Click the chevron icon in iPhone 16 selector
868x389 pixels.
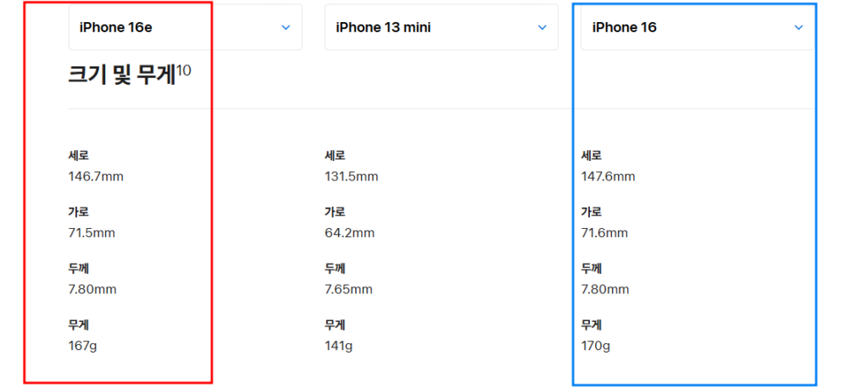pyautogui.click(x=798, y=27)
